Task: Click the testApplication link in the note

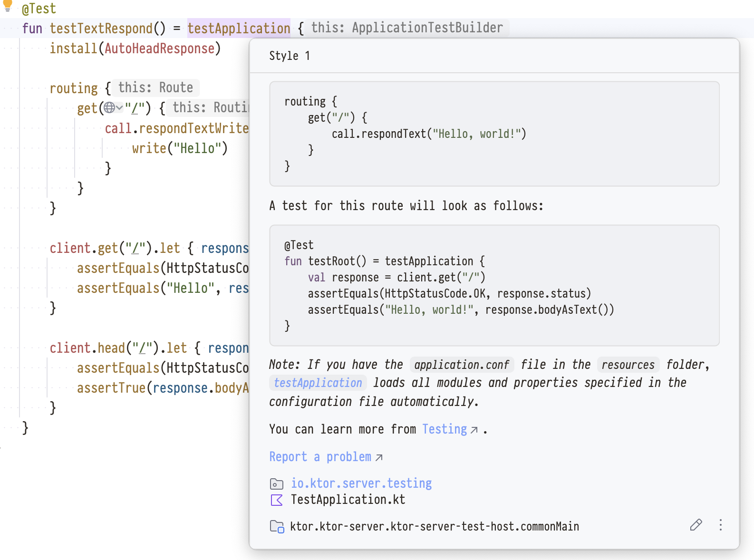Action: click(x=318, y=383)
